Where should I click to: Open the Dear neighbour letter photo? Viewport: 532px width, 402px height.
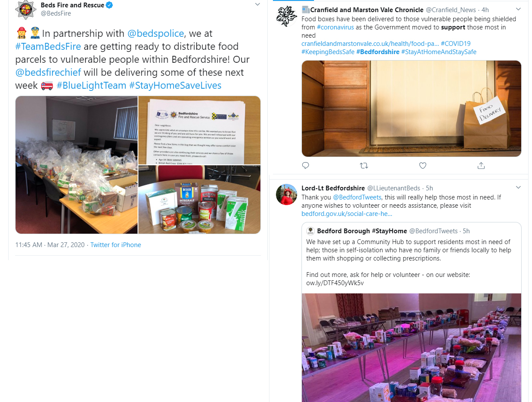point(199,130)
